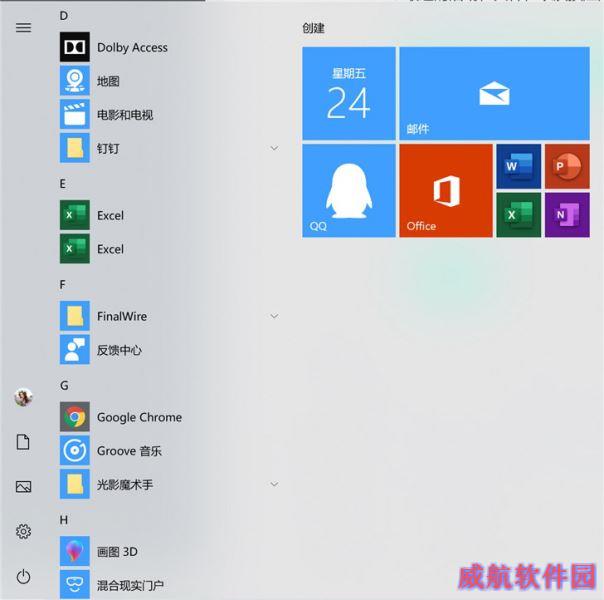Open the Office tile

tap(446, 191)
